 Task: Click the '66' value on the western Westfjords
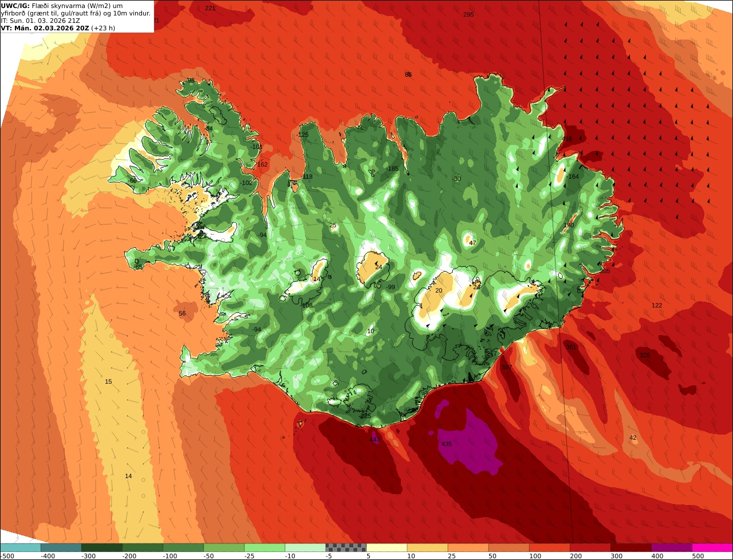133,180
